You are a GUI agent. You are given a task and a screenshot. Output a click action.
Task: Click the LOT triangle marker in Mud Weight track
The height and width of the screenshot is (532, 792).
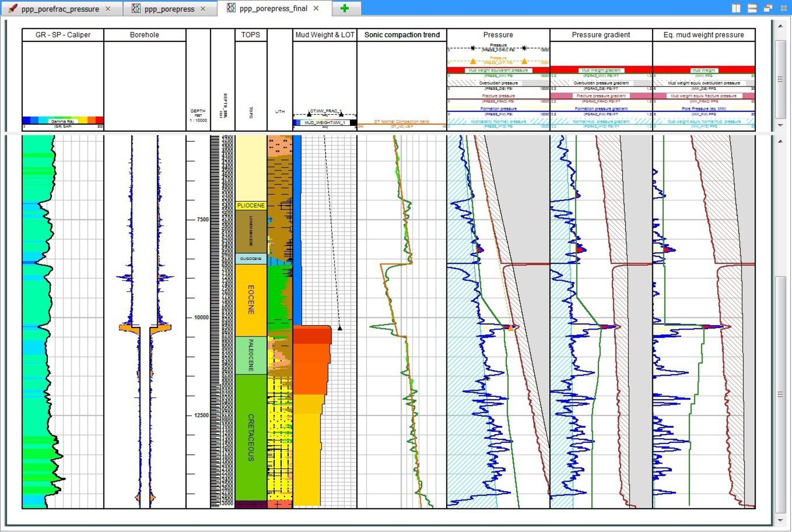point(340,328)
